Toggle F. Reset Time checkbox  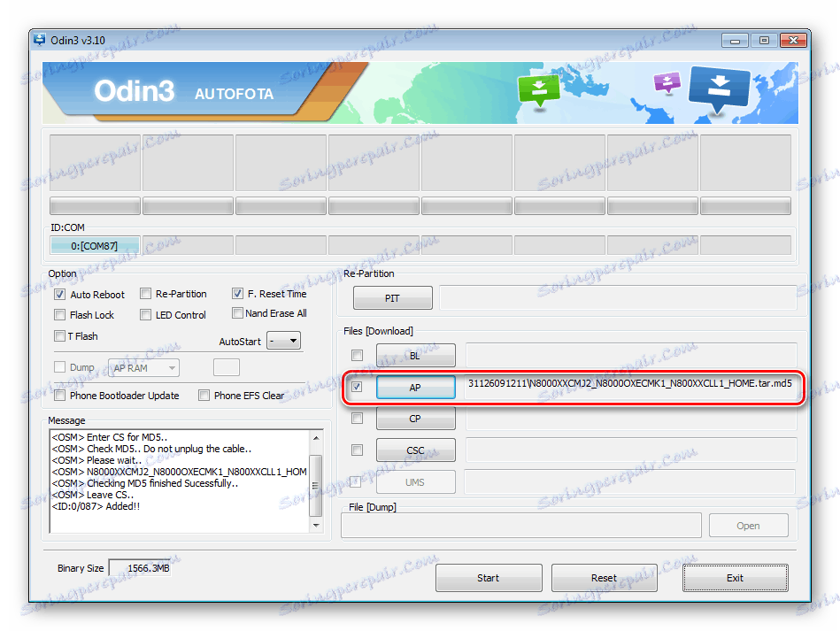point(237,294)
